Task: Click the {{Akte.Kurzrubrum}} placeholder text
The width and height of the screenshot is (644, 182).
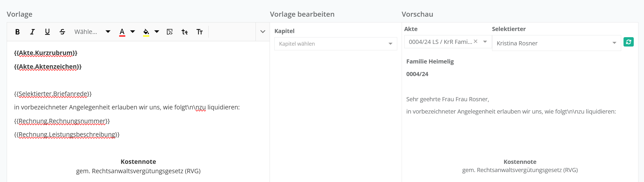Action: coord(46,53)
